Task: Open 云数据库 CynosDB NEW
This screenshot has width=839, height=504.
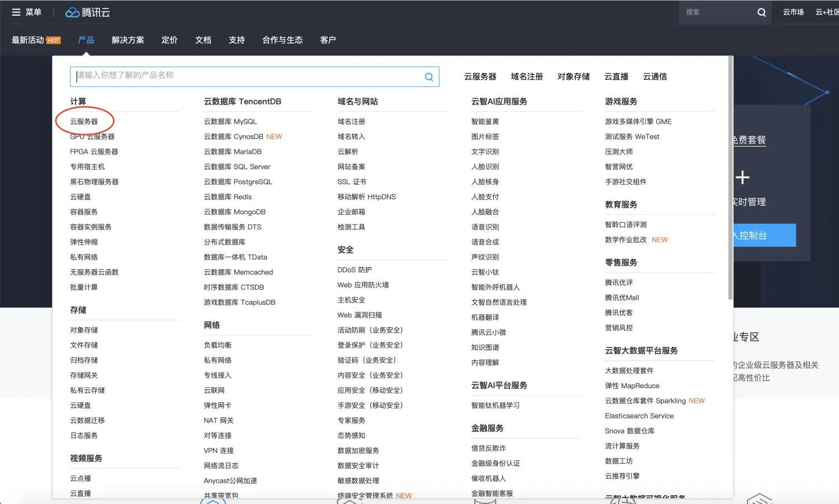Action: (x=243, y=136)
